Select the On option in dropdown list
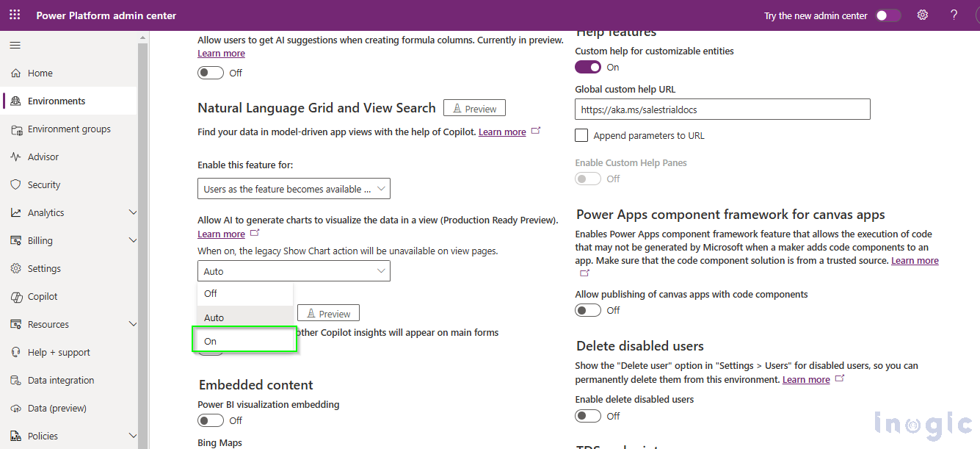 [244, 342]
